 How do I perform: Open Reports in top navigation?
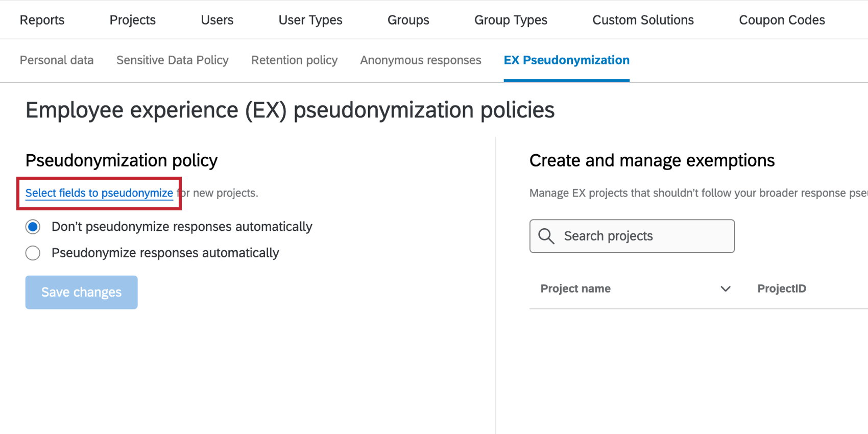coord(42,20)
